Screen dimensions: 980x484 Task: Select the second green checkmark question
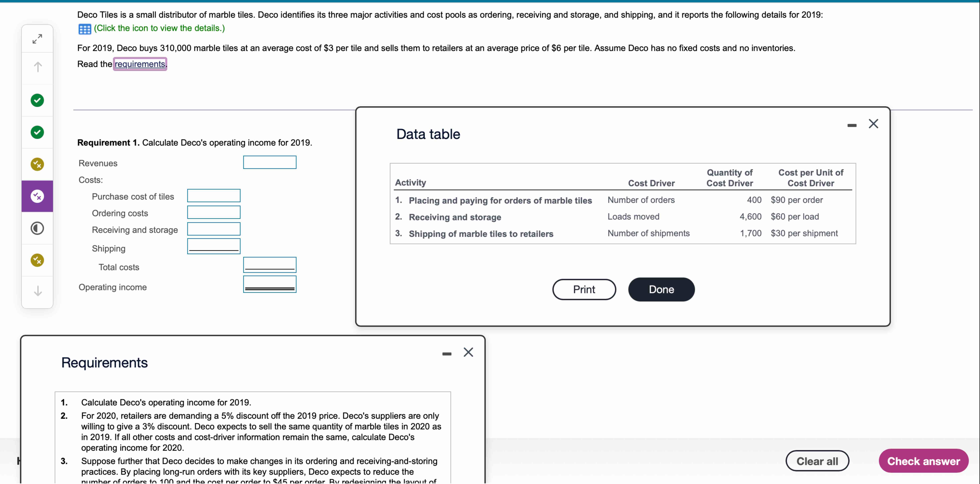click(x=37, y=132)
